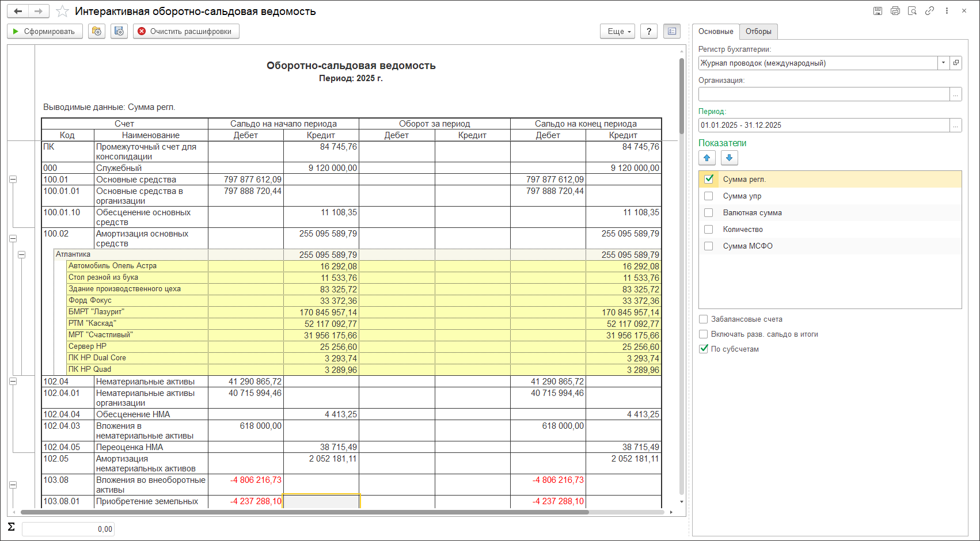Collapse the Атлантика group in report
The height and width of the screenshot is (541, 980).
tap(21, 254)
